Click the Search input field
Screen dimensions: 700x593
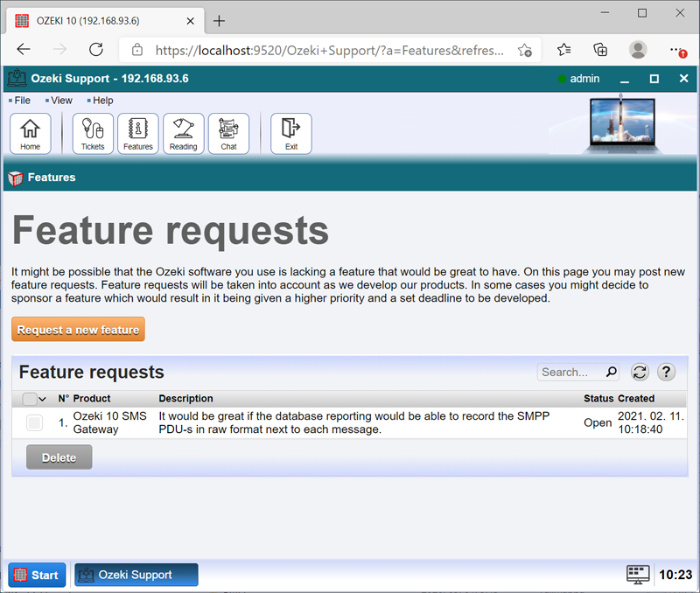[570, 372]
